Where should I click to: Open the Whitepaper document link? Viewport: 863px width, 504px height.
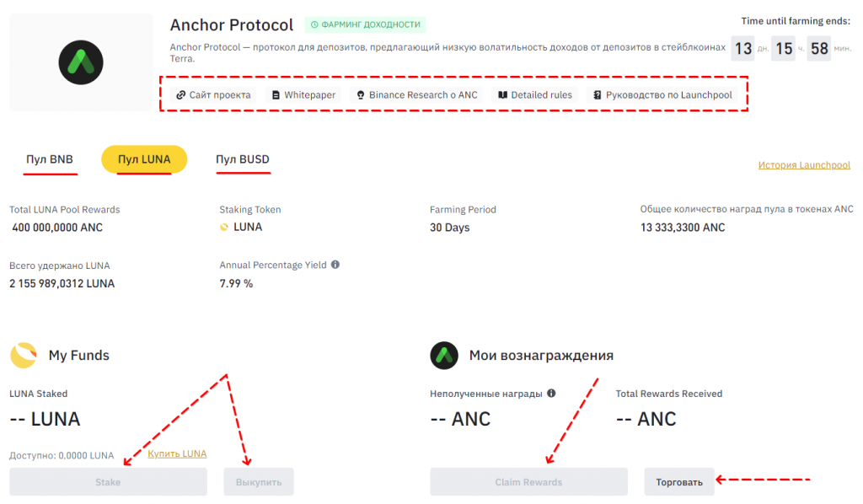(x=303, y=95)
